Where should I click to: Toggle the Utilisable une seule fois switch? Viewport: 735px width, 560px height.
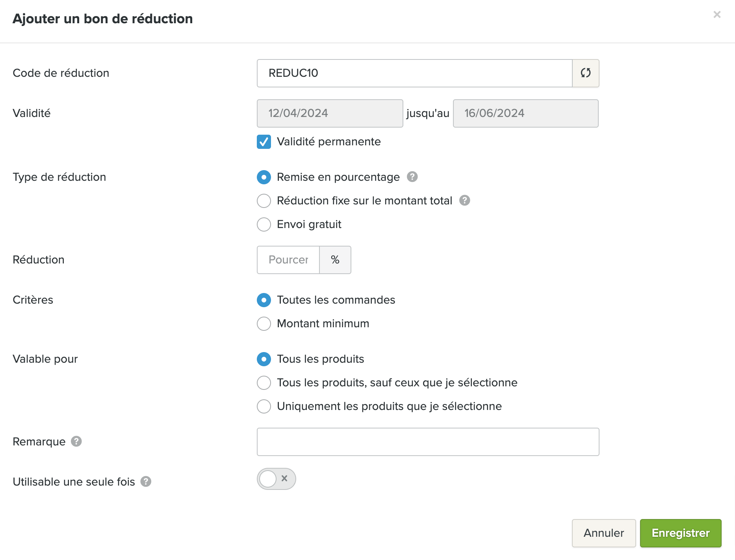(276, 479)
